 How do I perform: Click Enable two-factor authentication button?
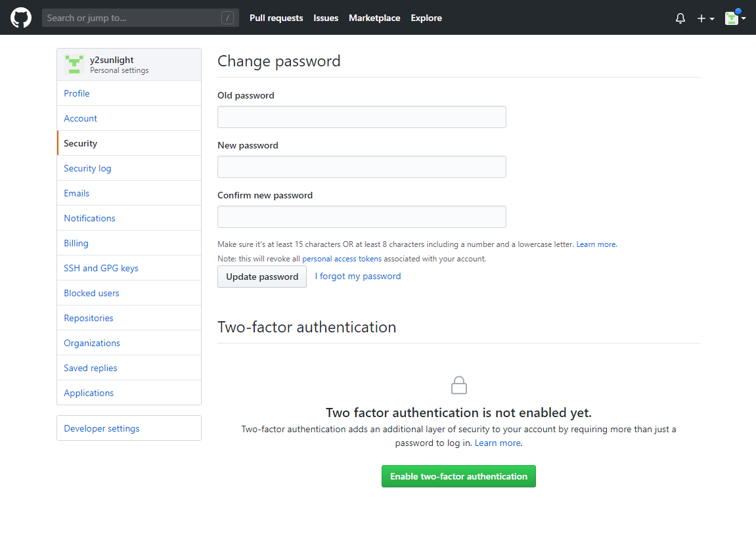(458, 476)
